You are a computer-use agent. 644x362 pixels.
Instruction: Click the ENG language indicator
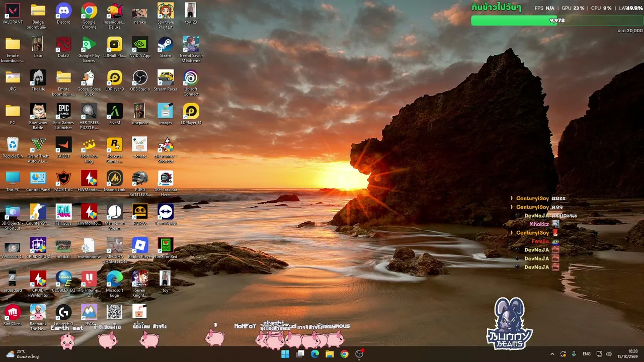(587, 354)
